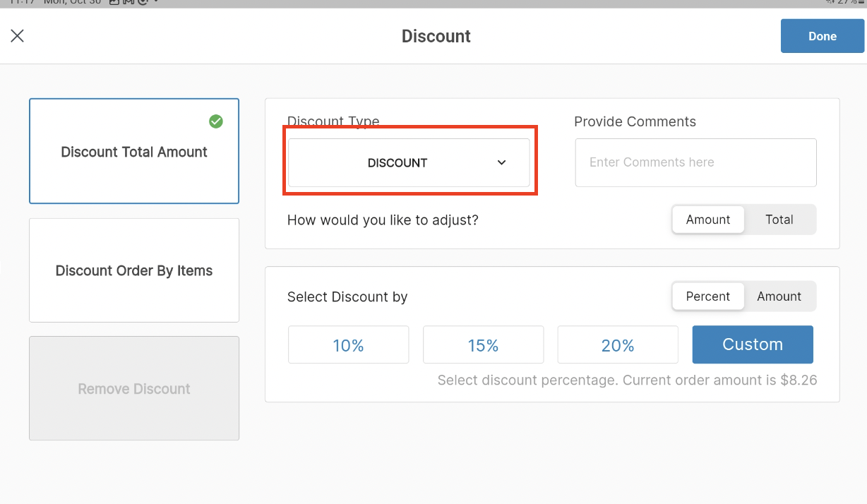
Task: Dismiss the Discount dialog with the X icon
Action: (x=18, y=35)
